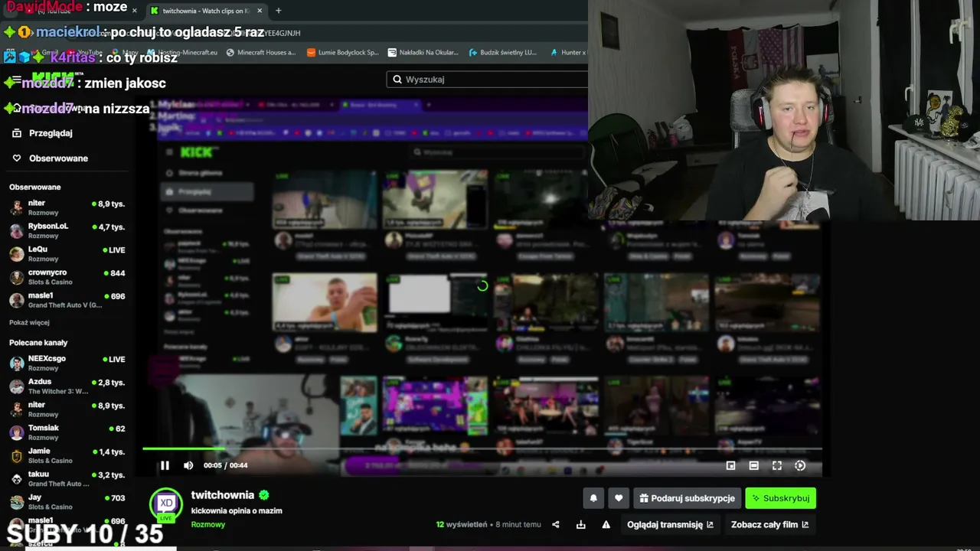Click the Jay channel avatar
The height and width of the screenshot is (551, 980).
[17, 502]
